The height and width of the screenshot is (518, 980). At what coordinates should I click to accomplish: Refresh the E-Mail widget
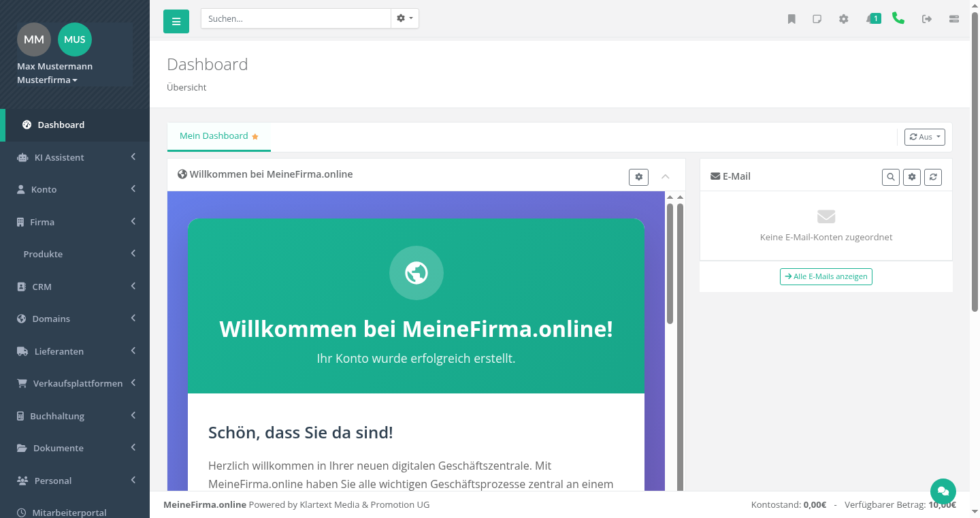(933, 177)
